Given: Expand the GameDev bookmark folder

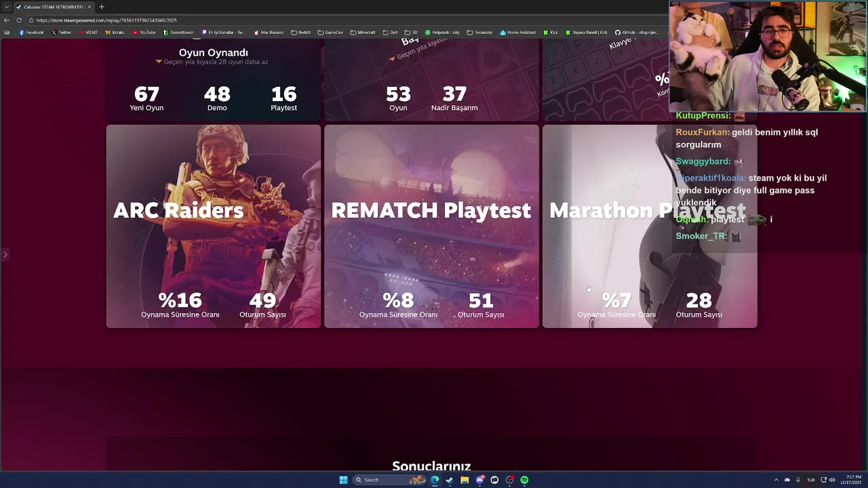Looking at the screenshot, I should pyautogui.click(x=330, y=33).
